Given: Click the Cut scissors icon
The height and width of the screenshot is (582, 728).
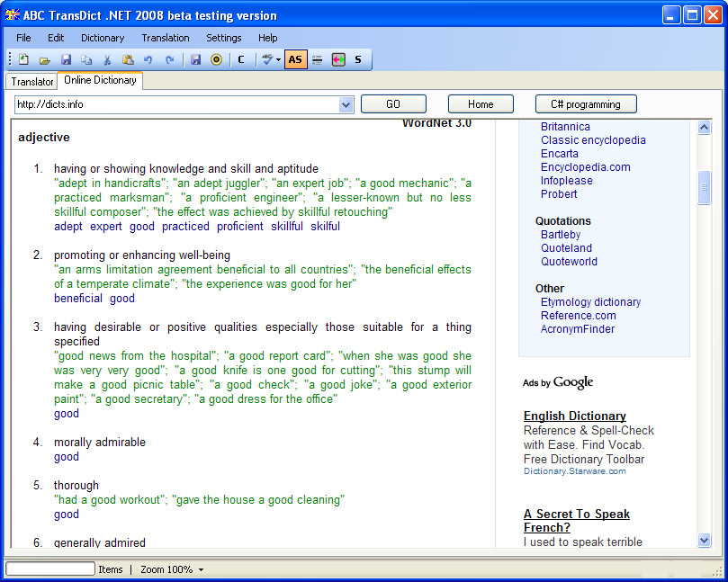Looking at the screenshot, I should pyautogui.click(x=107, y=59).
